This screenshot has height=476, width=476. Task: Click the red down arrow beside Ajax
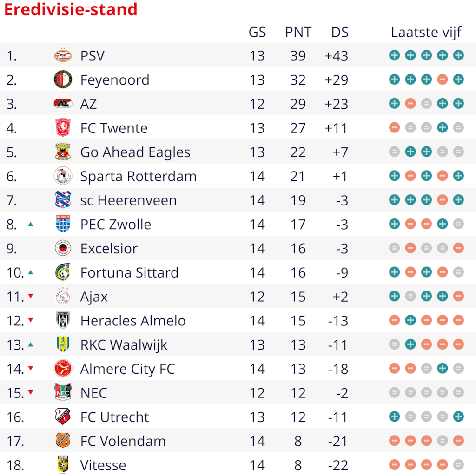coord(31,296)
